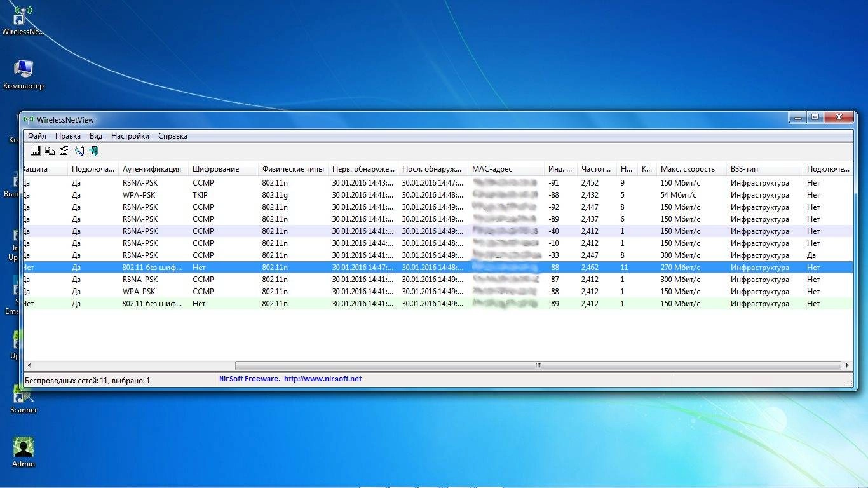Open the Настройки menu
The height and width of the screenshot is (488, 868).
(130, 136)
